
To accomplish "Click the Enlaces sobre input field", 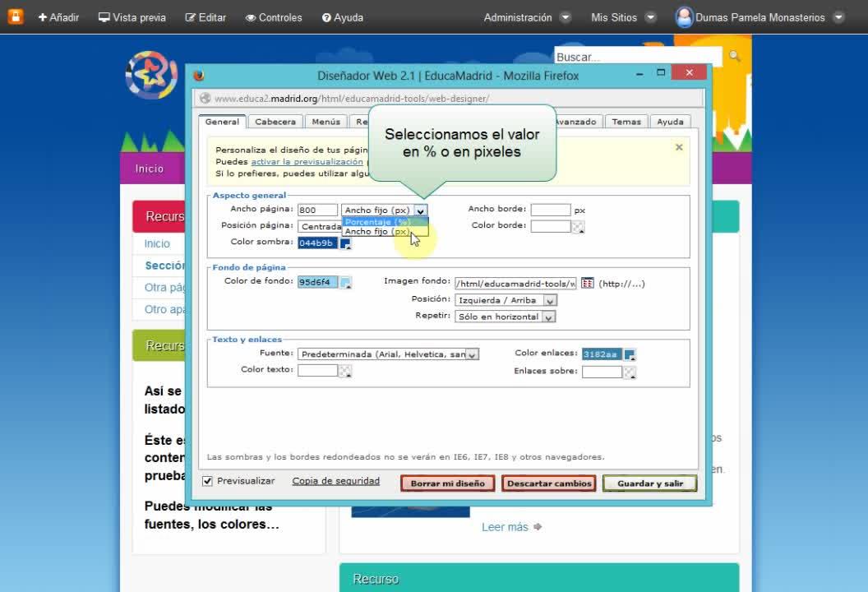I will (x=602, y=372).
